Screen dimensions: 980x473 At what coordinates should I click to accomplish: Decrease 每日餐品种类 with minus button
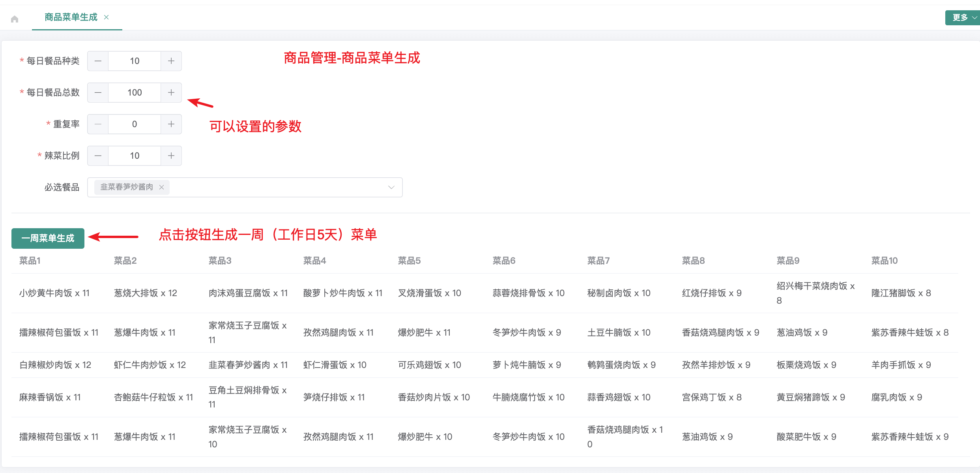98,61
